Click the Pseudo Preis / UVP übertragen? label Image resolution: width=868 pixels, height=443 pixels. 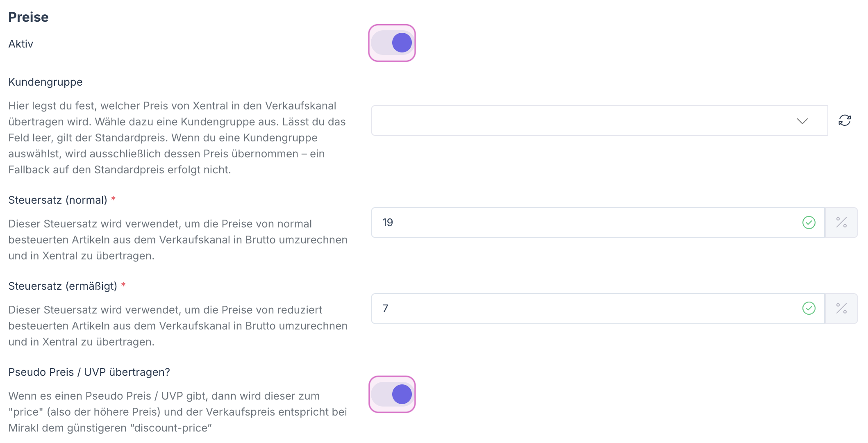point(89,372)
